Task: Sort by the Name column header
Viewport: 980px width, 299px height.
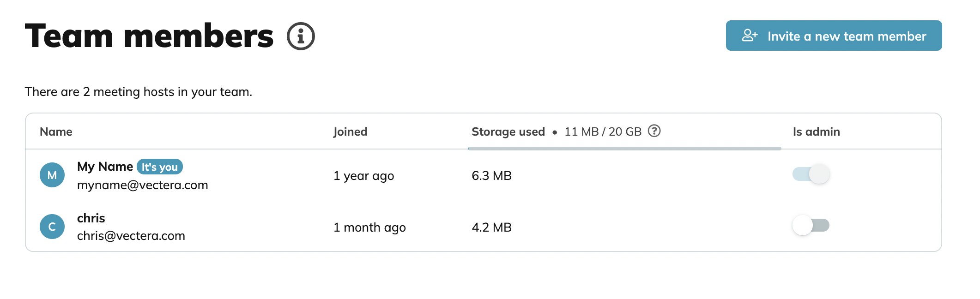Action: click(56, 132)
